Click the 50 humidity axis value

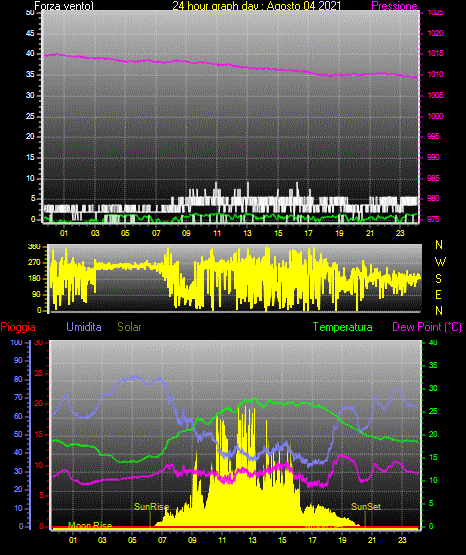click(x=18, y=434)
